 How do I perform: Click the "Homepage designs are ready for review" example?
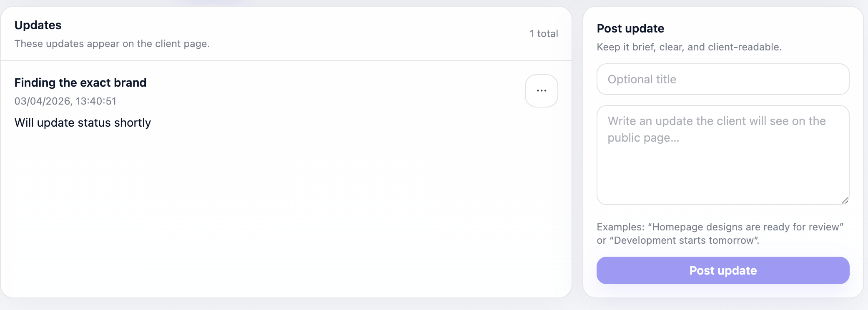pyautogui.click(x=746, y=227)
